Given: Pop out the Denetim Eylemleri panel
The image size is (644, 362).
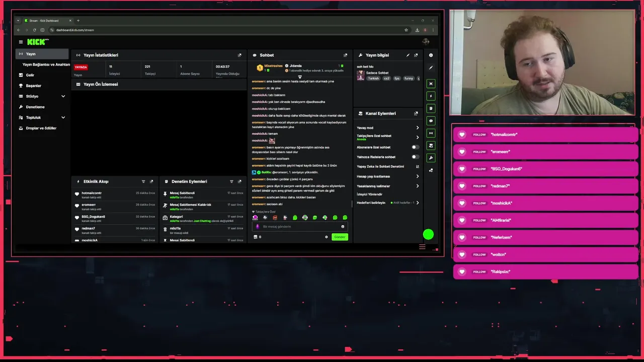Looking at the screenshot, I should pyautogui.click(x=239, y=182).
